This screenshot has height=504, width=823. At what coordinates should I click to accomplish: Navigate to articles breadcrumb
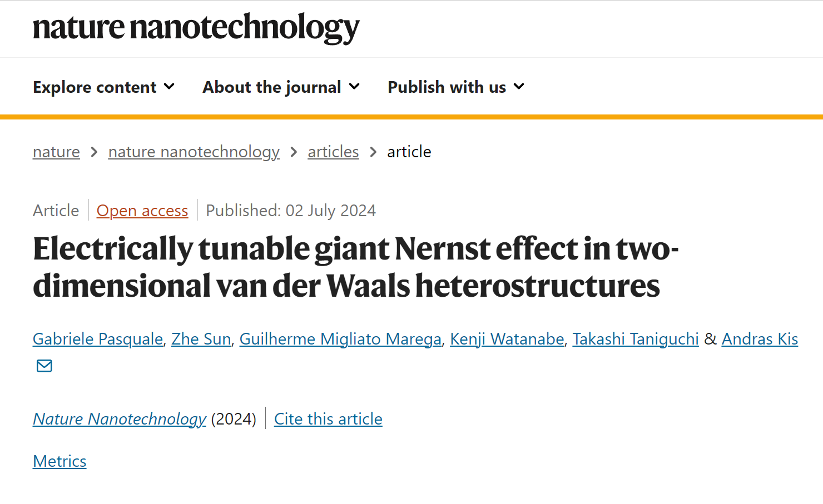333,152
